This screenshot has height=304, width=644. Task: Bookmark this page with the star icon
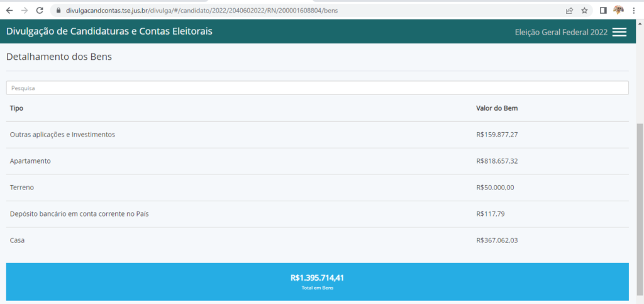tap(584, 10)
